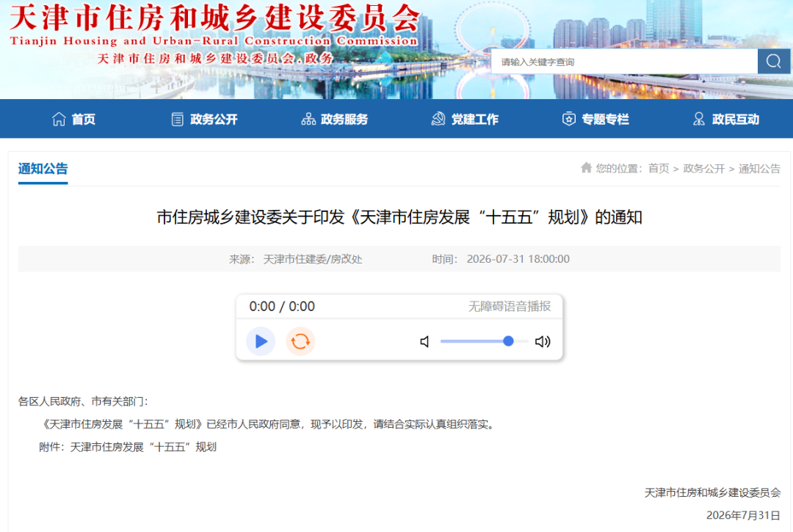Set maximum volume with loud speaker icon
The width and height of the screenshot is (793, 532).
[x=543, y=342]
